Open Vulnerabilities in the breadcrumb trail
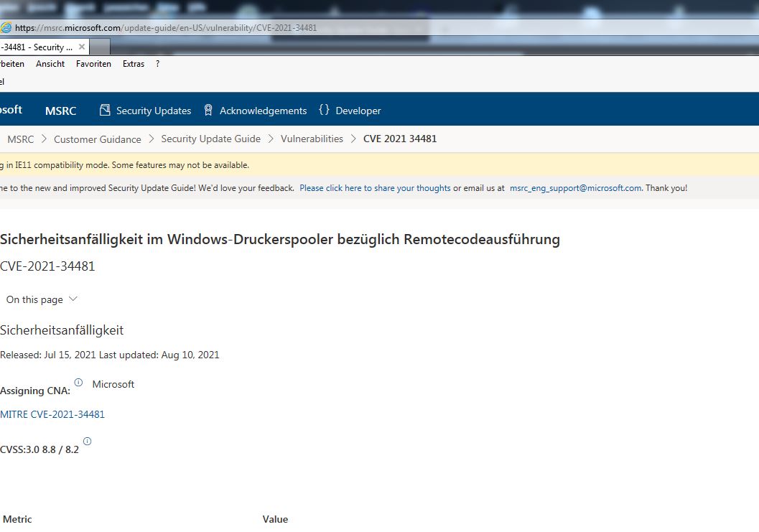The image size is (759, 532). [312, 139]
